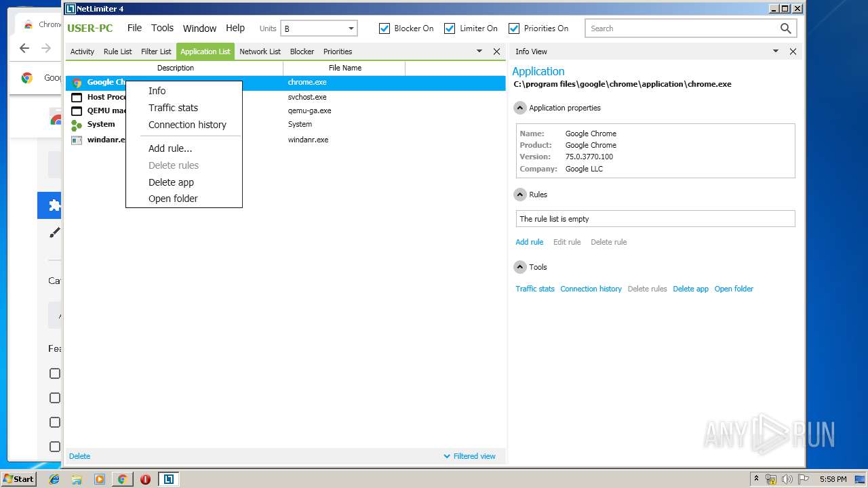The image size is (868, 488).
Task: Choose Delete app from context menu
Action: pos(171,182)
